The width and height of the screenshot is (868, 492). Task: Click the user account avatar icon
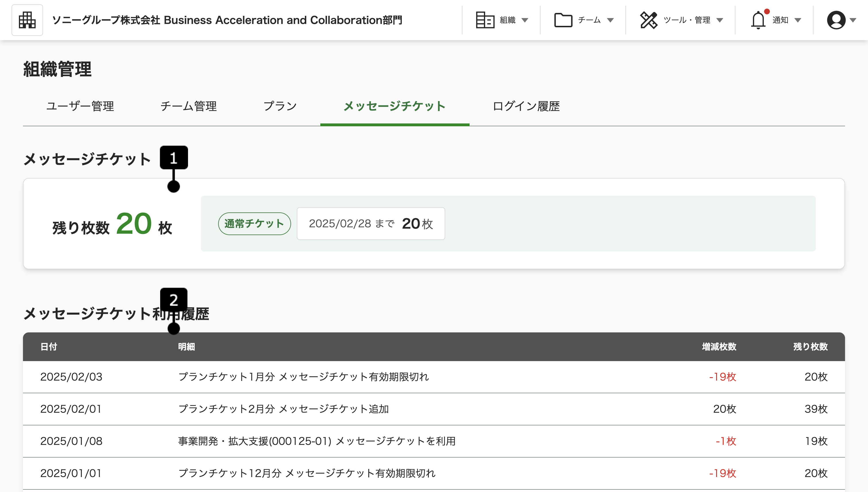point(836,20)
